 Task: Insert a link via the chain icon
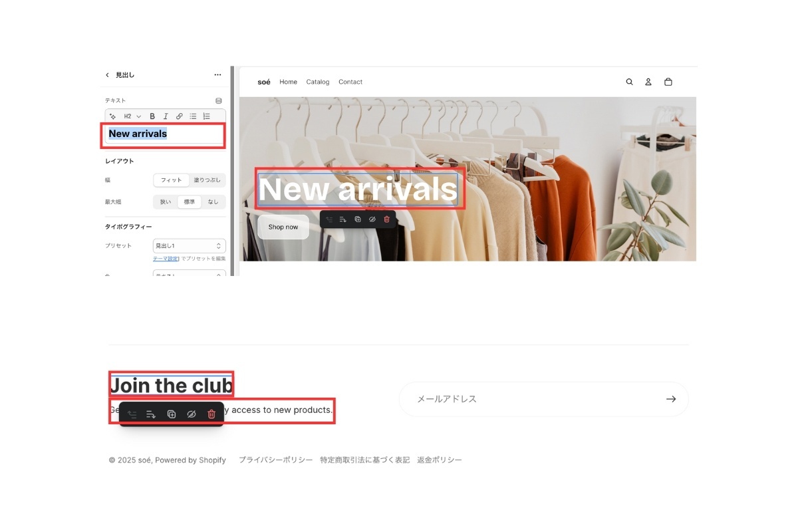pyautogui.click(x=179, y=116)
